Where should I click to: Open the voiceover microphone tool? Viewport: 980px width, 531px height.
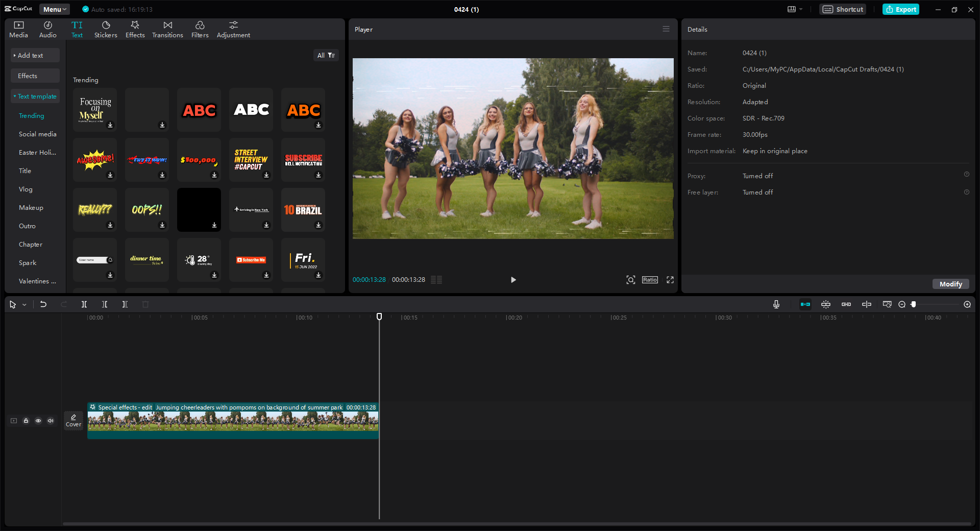[x=776, y=304]
